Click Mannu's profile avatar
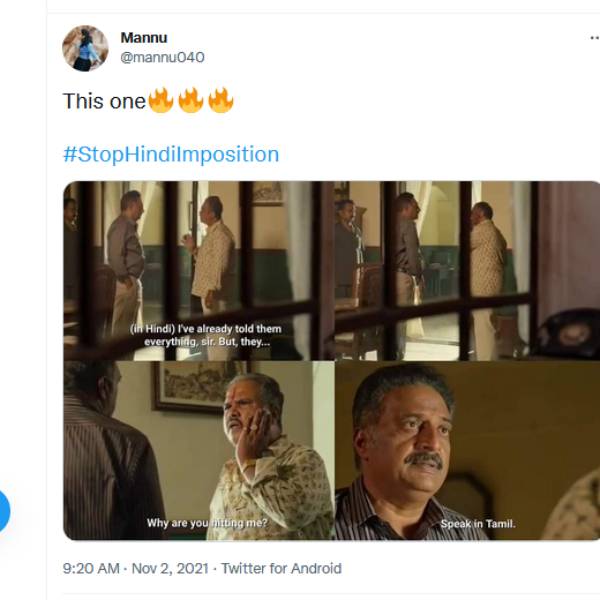This screenshot has height=600, width=600. point(85,48)
